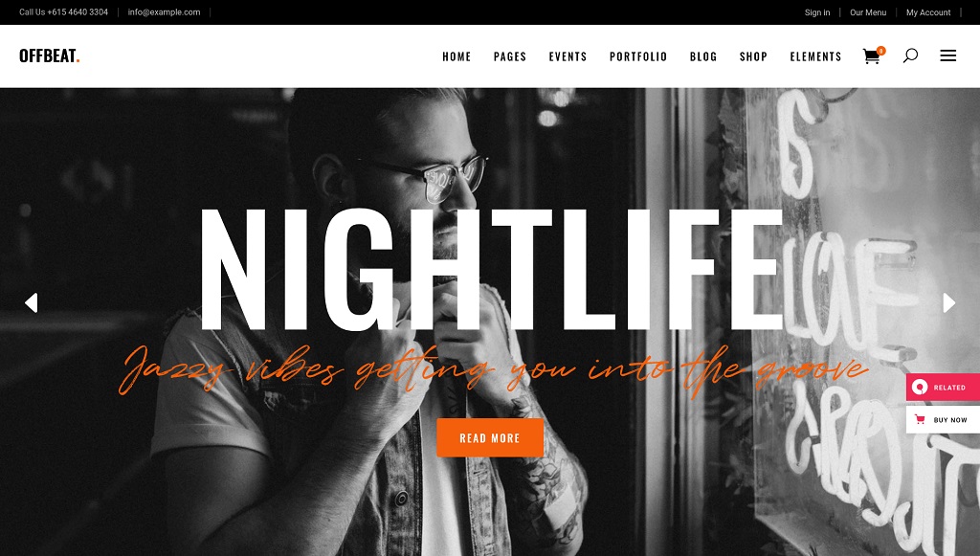Open the Home menu

tap(457, 56)
